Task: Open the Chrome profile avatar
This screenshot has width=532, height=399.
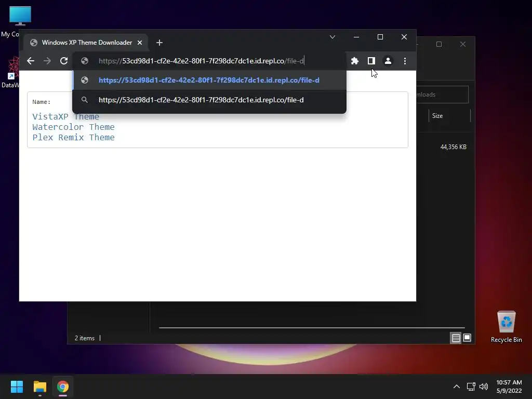Action: (x=388, y=61)
